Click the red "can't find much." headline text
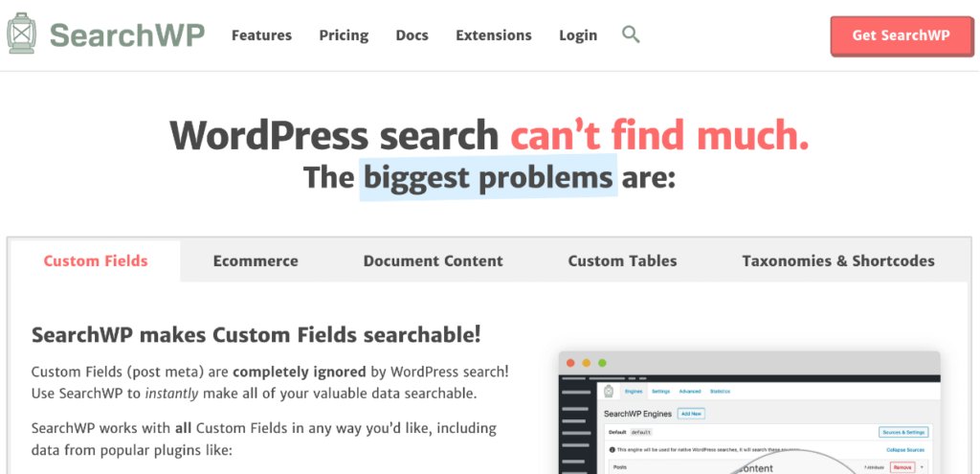The height and width of the screenshot is (474, 980). click(659, 134)
